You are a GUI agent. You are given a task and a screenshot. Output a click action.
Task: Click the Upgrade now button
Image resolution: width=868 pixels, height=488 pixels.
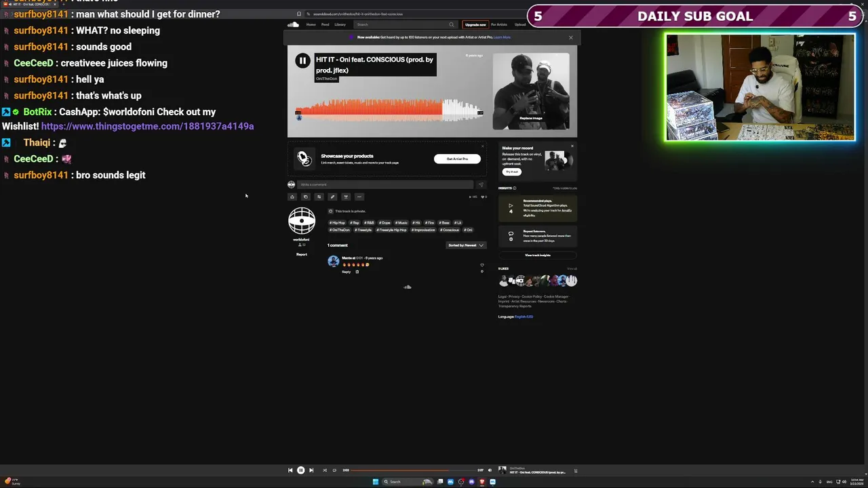pos(475,24)
